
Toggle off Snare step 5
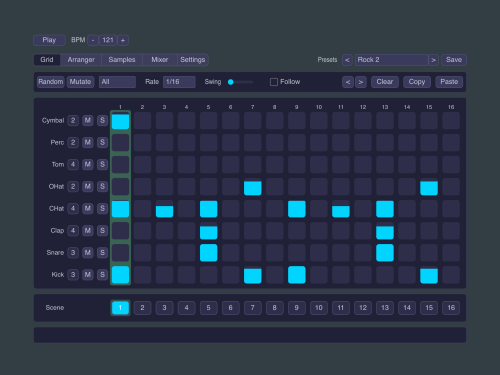point(209,253)
